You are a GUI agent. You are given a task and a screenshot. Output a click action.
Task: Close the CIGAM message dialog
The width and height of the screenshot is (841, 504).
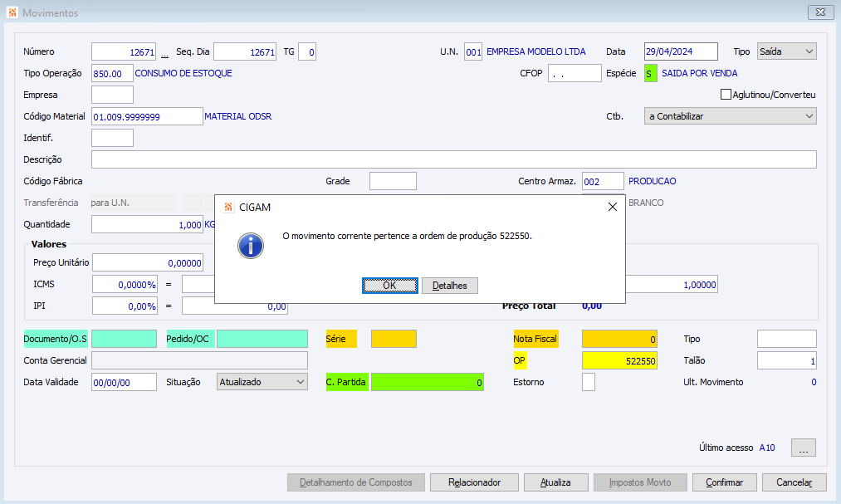[613, 207]
